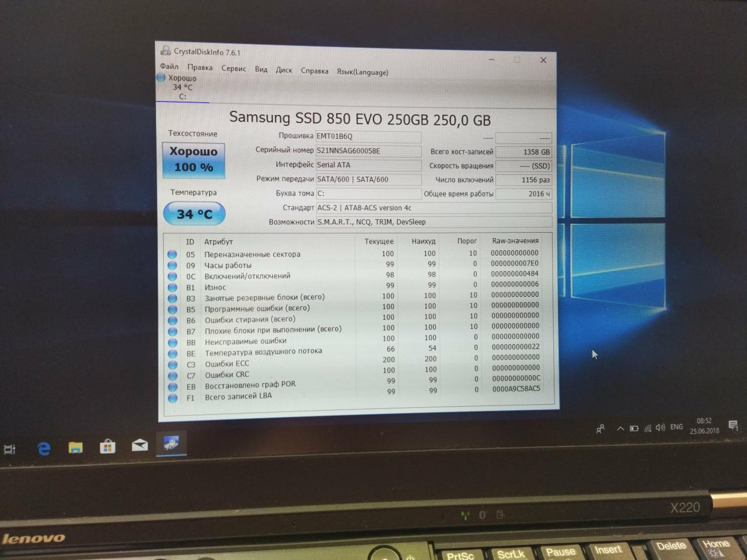Click the CrystalDiskInfo taskbar icon
747x560 pixels.
[x=171, y=443]
